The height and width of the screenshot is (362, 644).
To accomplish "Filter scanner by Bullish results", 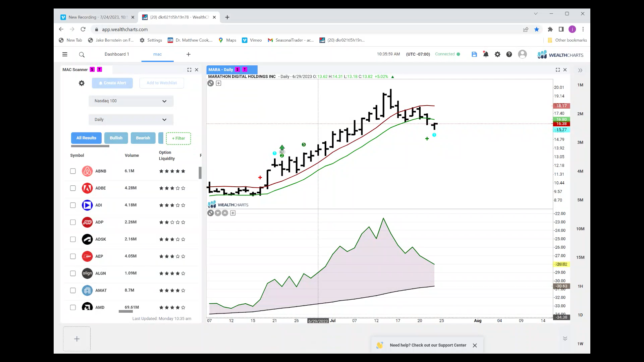I will tap(116, 138).
